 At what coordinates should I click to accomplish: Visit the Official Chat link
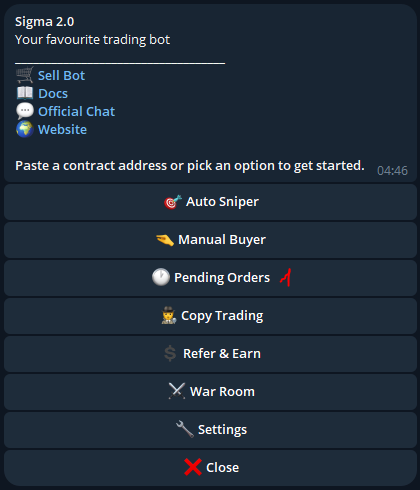(76, 111)
